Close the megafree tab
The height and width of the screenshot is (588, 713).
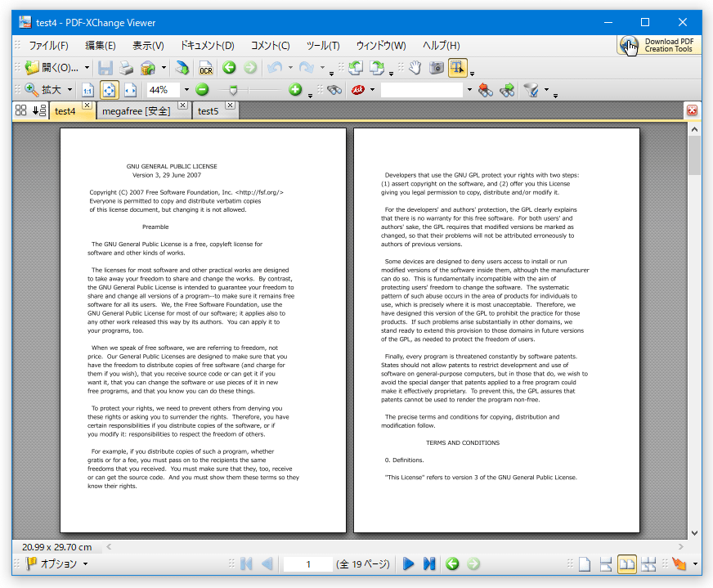[x=182, y=105]
